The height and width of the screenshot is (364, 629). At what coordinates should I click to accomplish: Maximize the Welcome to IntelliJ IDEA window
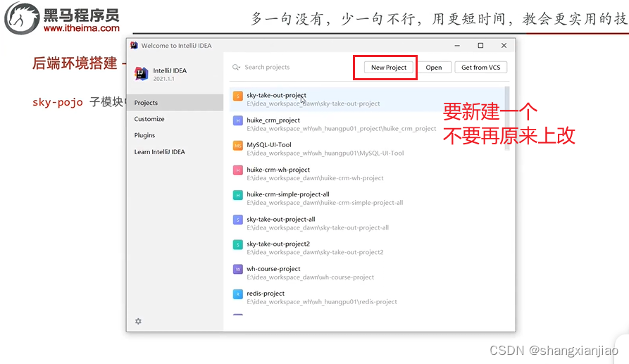coord(480,46)
